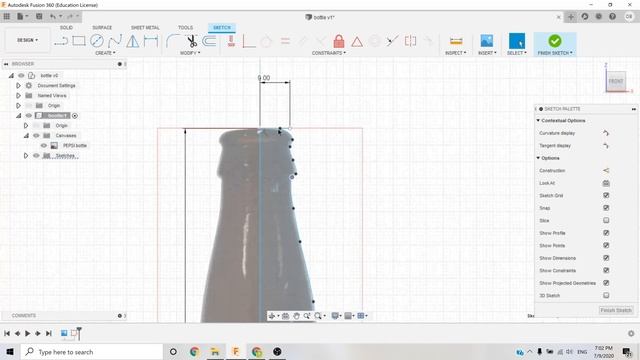Image resolution: width=640 pixels, height=360 pixels.
Task: Click the Orbit navigation icon
Action: (272, 316)
